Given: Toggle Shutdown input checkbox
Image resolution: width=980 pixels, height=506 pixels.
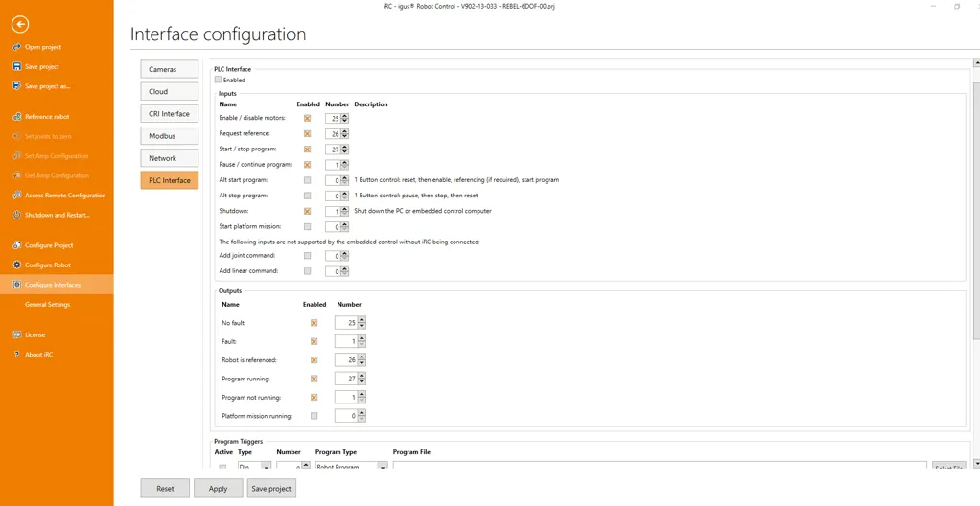Looking at the screenshot, I should [x=307, y=211].
